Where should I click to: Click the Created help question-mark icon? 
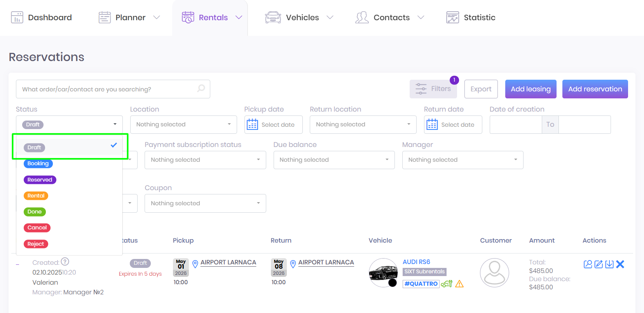(x=65, y=262)
